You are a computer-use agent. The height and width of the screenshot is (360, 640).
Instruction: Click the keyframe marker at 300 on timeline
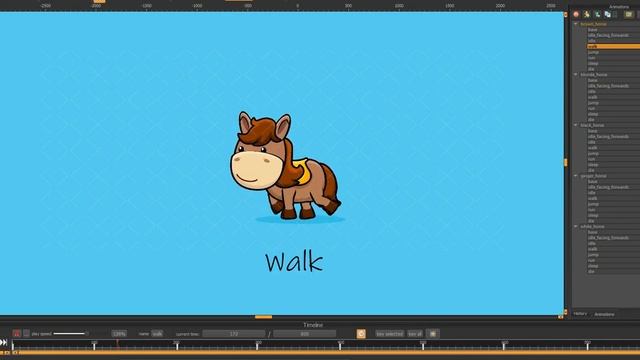[257, 346]
